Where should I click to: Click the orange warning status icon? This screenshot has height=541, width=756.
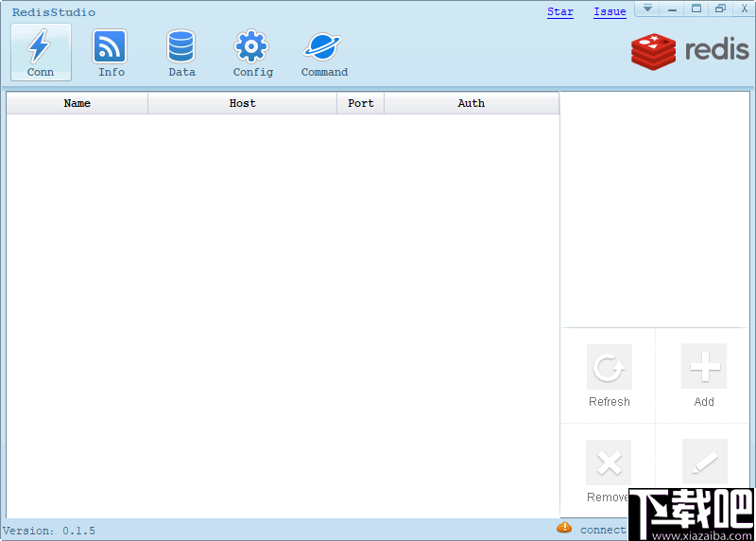pos(564,528)
